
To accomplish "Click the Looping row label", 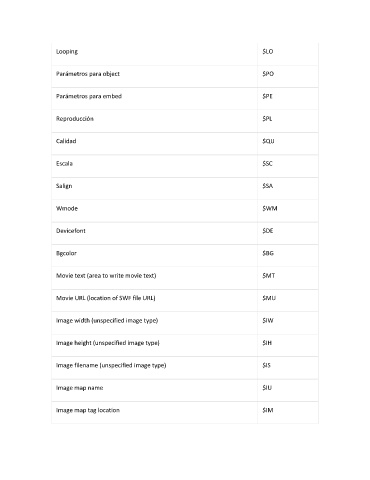I will coord(67,51).
